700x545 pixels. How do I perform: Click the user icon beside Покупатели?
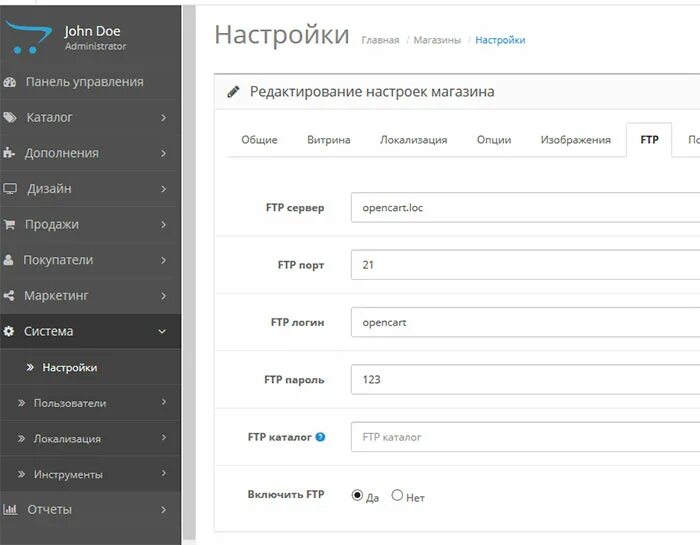click(x=8, y=259)
